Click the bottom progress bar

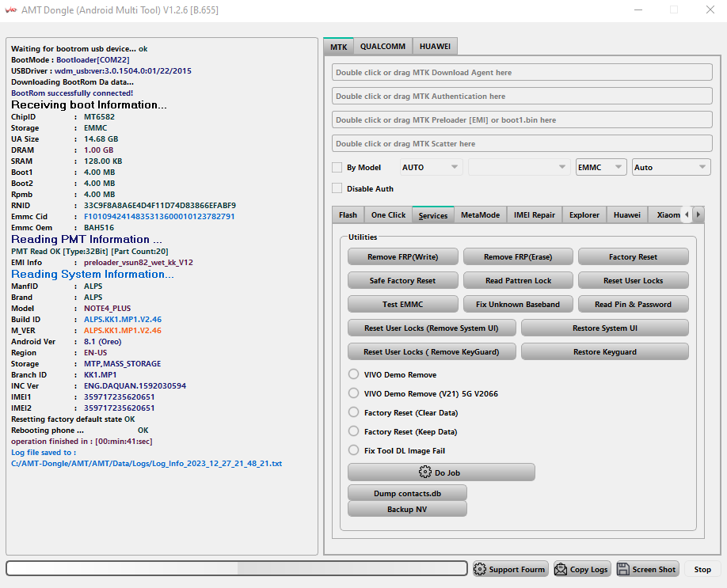tap(237, 568)
